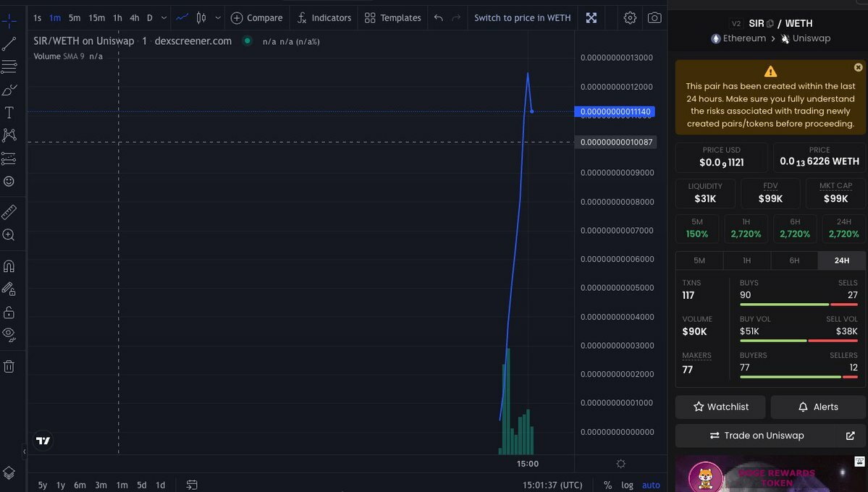Open the UTC timezone menu

(552, 485)
